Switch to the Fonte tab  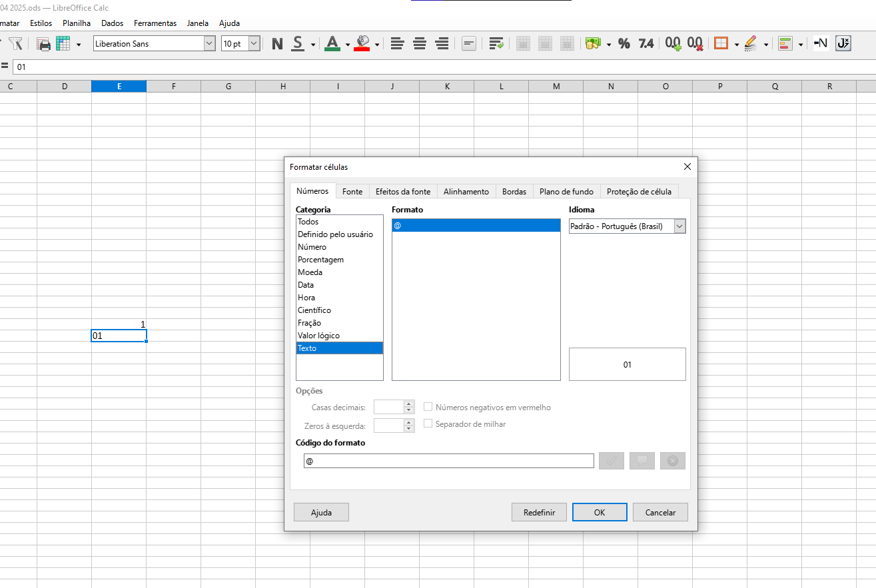click(x=352, y=191)
